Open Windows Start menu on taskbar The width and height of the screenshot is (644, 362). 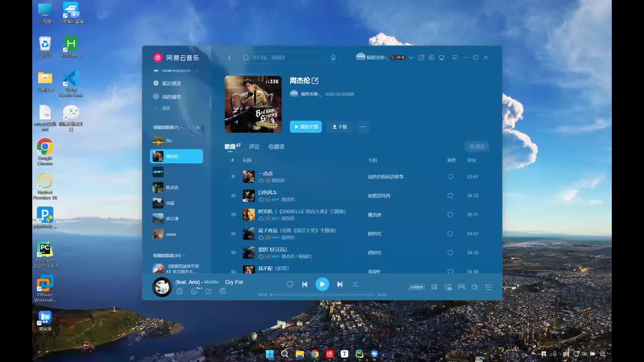pos(270,354)
